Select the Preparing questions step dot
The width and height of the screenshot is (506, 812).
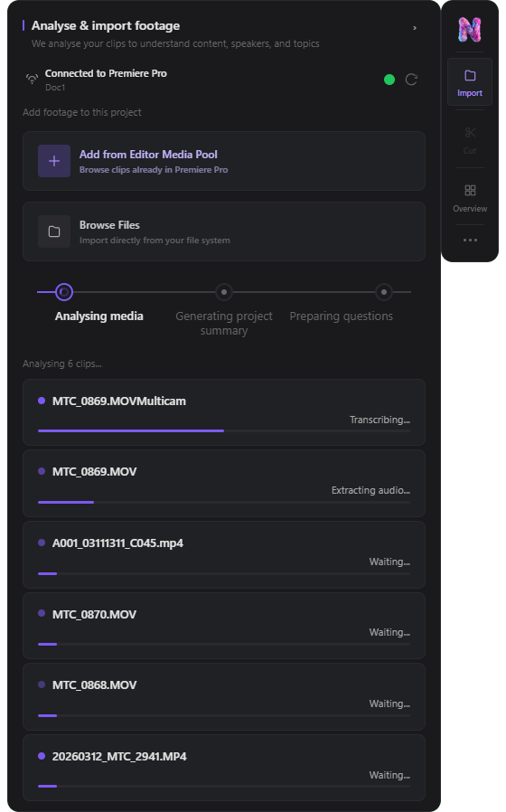pyautogui.click(x=384, y=292)
